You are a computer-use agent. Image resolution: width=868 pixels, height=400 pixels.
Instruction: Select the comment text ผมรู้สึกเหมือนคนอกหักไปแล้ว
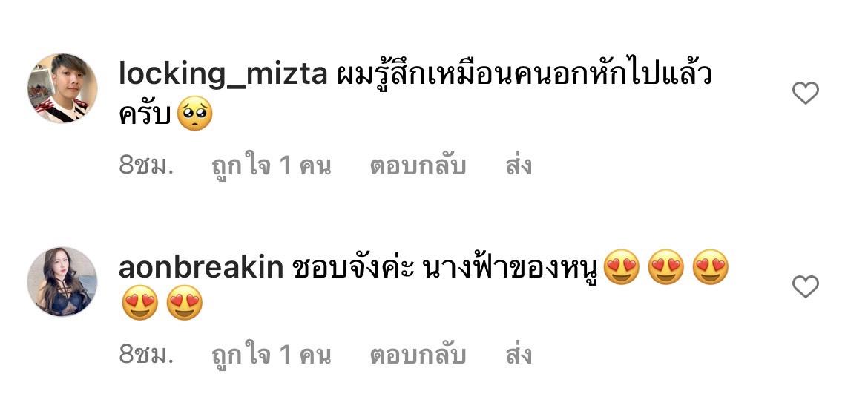pyautogui.click(x=525, y=73)
